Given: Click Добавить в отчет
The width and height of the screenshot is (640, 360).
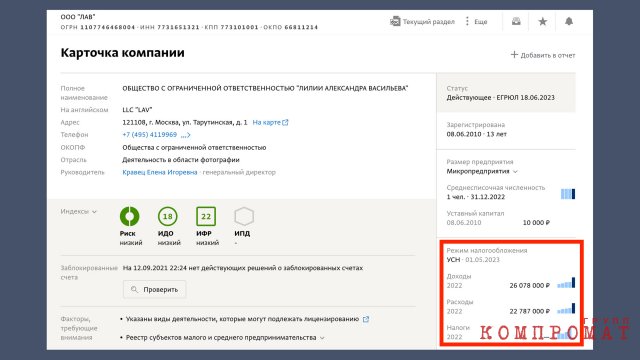Looking at the screenshot, I should (x=543, y=55).
